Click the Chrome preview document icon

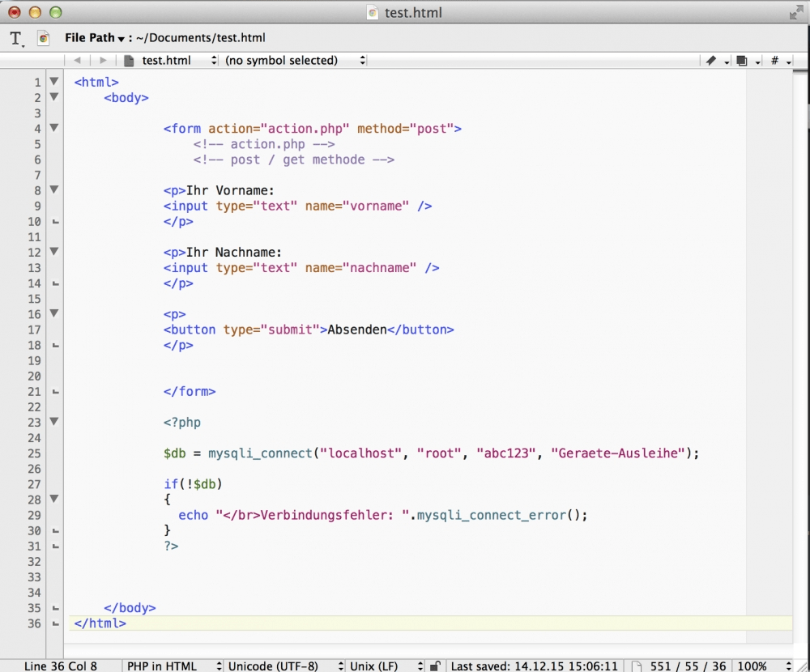point(44,38)
